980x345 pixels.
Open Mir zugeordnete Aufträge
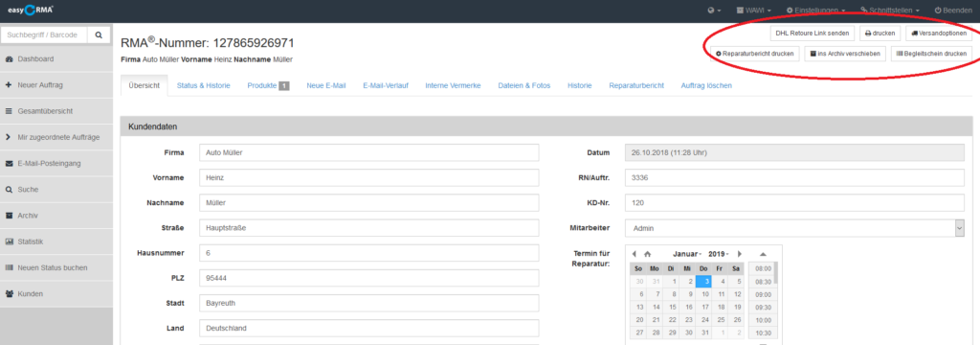click(x=56, y=137)
